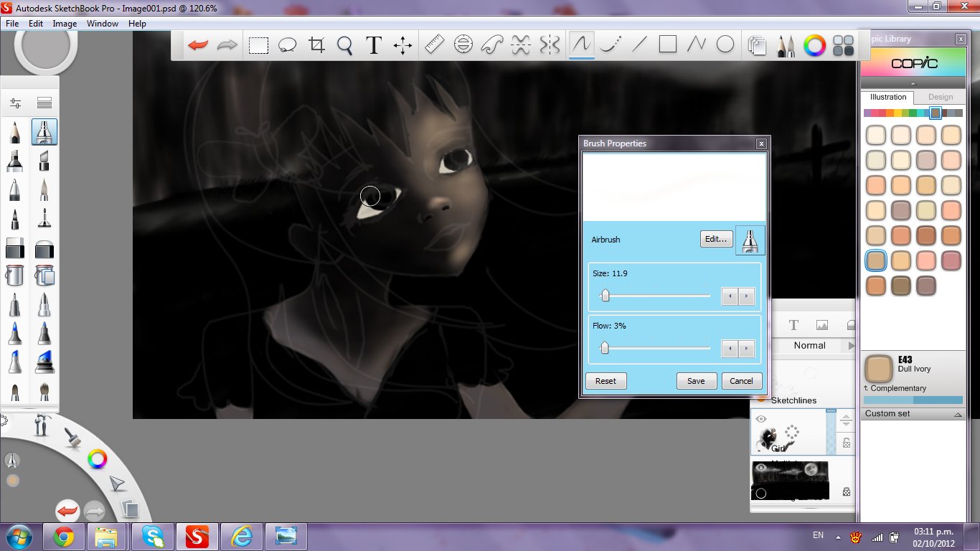Toggle the French Curve tool

point(491,45)
